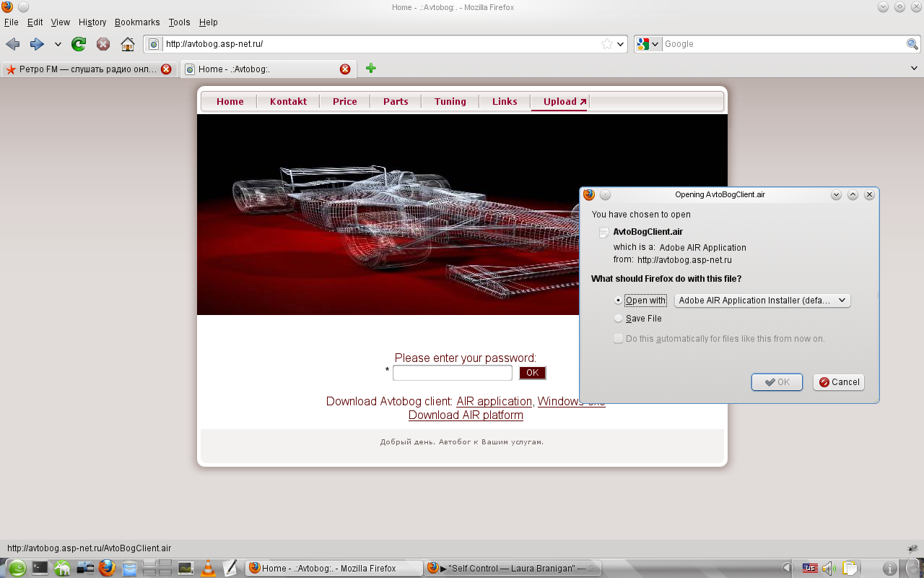
Task: Stop loading with the Stop icon
Action: (x=103, y=44)
